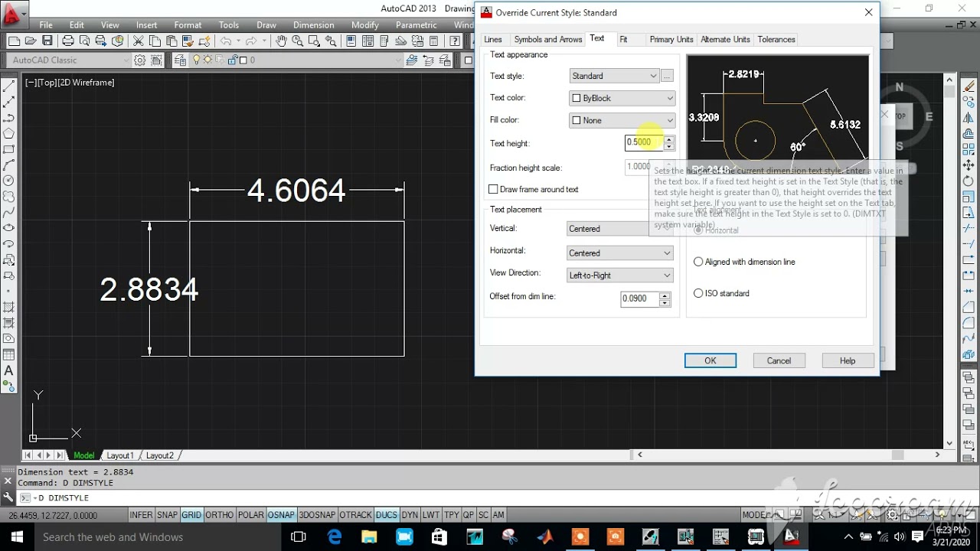
Task: Toggle DYN input in status bar
Action: (x=410, y=515)
